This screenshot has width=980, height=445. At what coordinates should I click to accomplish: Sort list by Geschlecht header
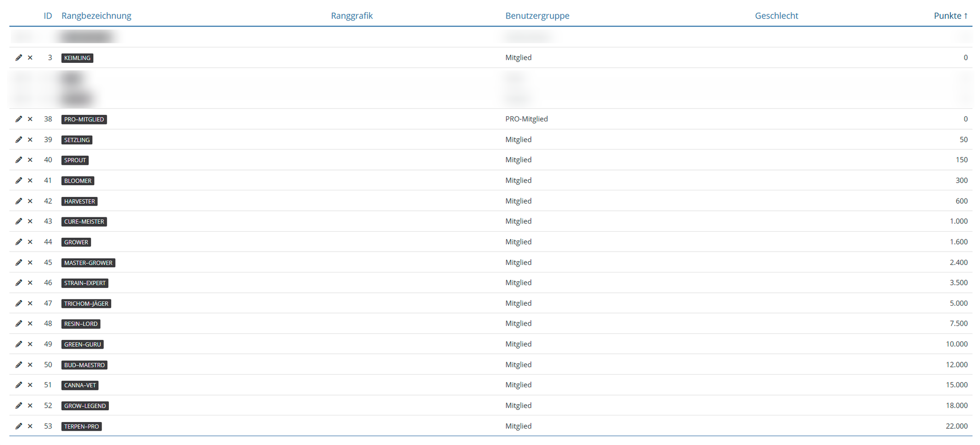click(x=776, y=16)
